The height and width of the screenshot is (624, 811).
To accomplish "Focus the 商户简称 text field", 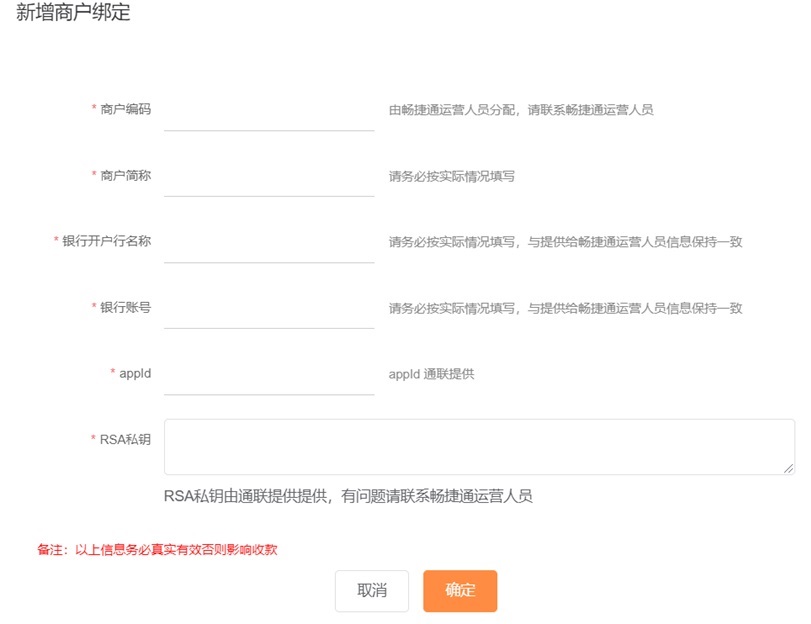I will pyautogui.click(x=268, y=178).
